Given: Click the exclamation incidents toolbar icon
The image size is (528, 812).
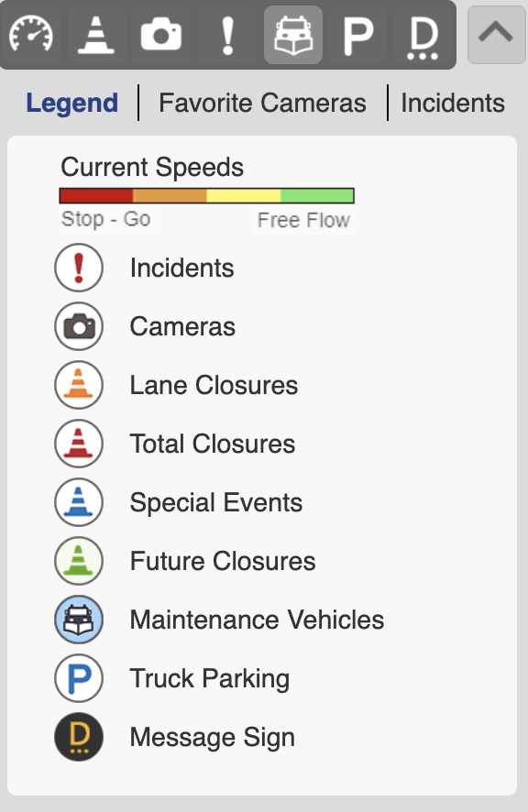Looking at the screenshot, I should pos(227,35).
